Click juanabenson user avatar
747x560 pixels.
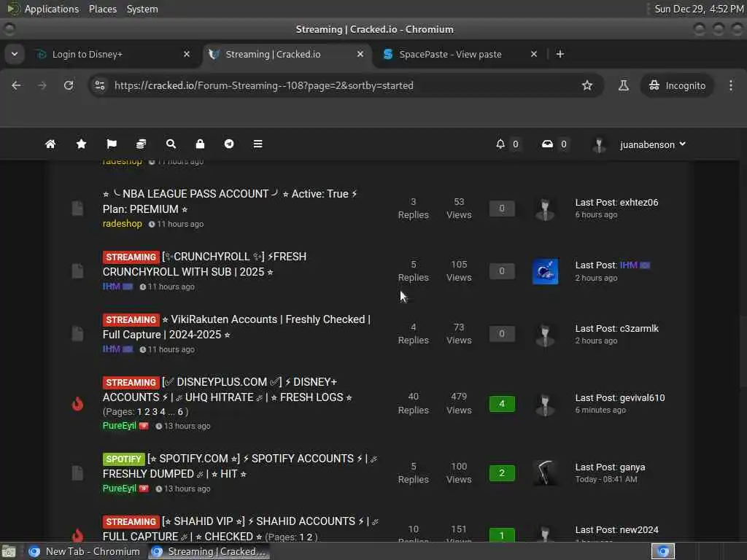[599, 145]
